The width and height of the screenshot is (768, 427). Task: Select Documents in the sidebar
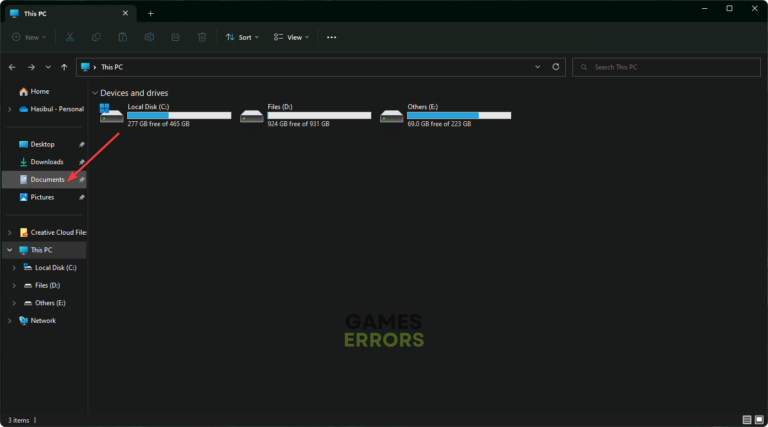(x=47, y=180)
